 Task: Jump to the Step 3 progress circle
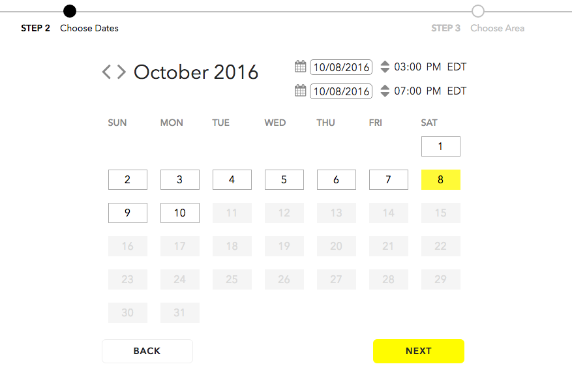[478, 11]
